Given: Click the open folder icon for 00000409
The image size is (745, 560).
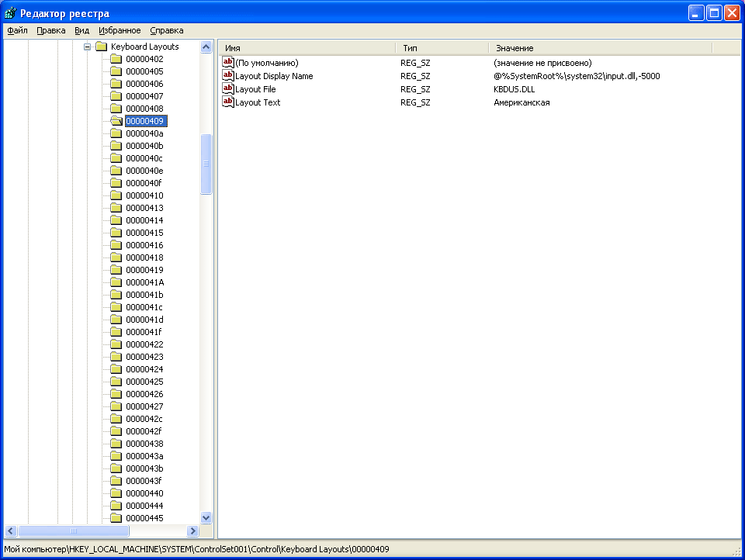Looking at the screenshot, I should click(x=116, y=121).
